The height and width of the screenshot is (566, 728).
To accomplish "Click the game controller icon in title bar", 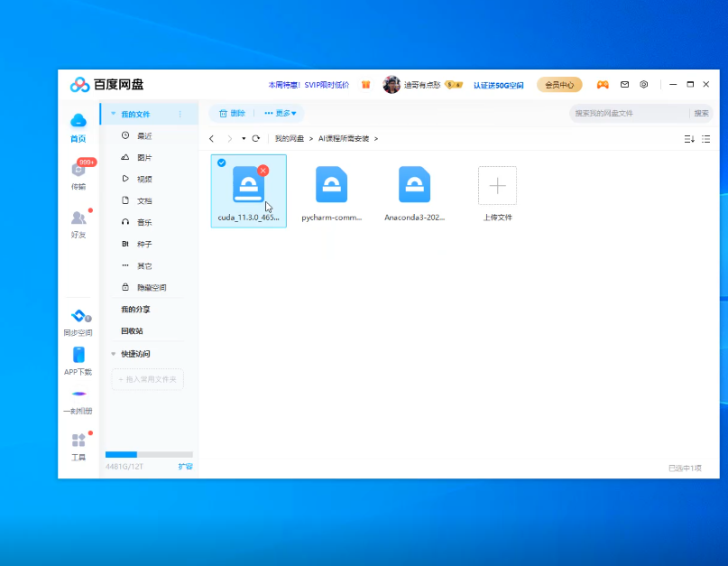I will [x=602, y=85].
